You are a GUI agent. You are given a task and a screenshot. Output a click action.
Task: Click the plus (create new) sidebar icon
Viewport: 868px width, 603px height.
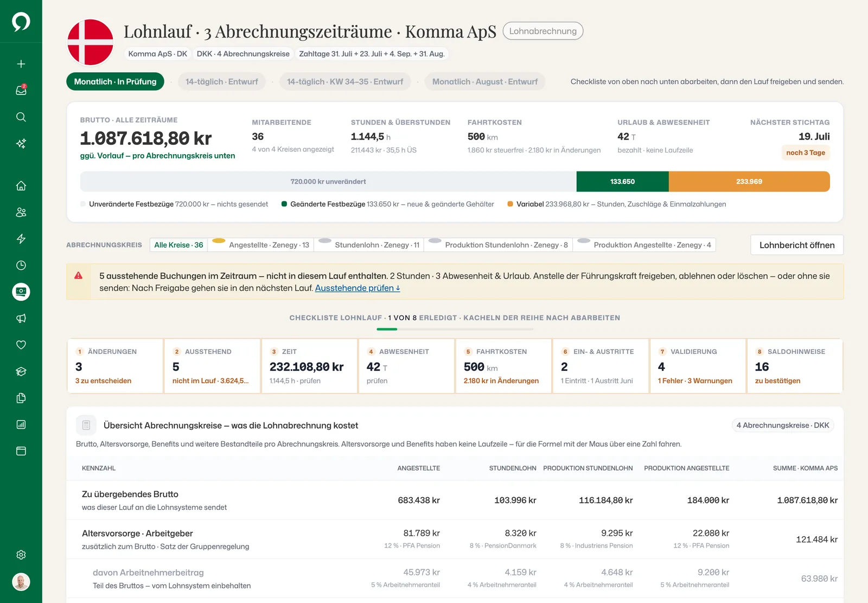[x=21, y=64]
